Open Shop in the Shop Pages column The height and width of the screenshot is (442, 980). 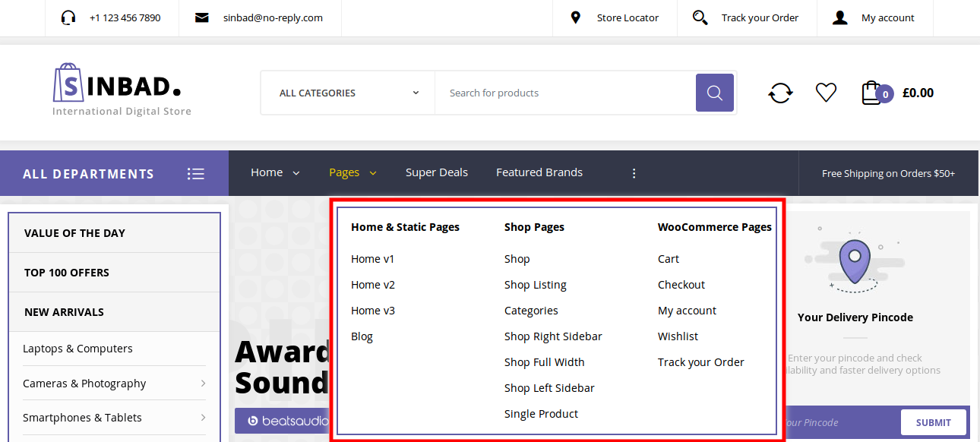(x=517, y=259)
